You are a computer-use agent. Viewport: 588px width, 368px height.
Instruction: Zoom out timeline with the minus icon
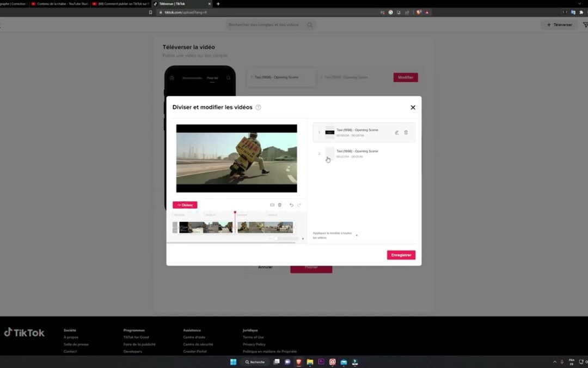tap(271, 238)
